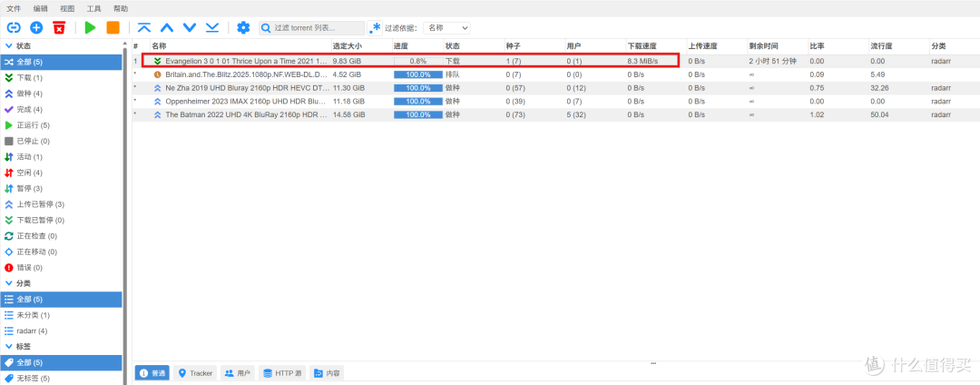The height and width of the screenshot is (385, 980).
Task: Select 做种 (4) status filter
Action: tap(62, 94)
